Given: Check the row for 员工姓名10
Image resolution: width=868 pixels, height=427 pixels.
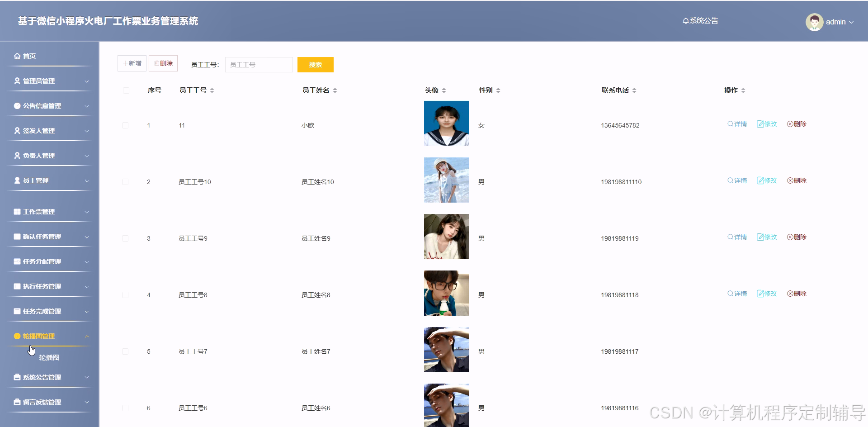Looking at the screenshot, I should click(125, 182).
